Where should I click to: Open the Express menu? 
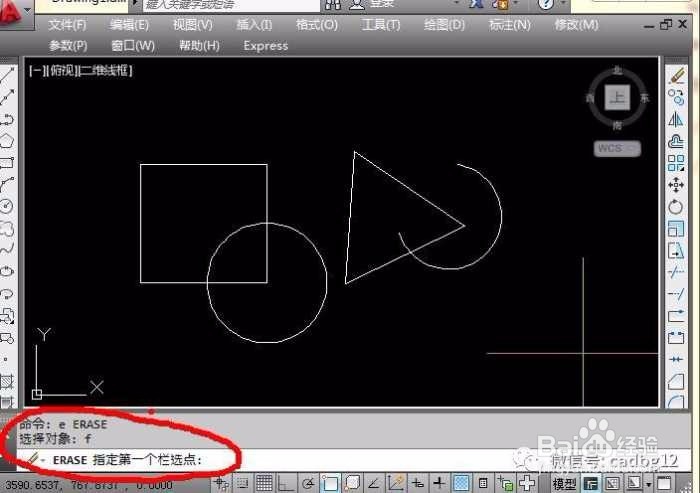[x=266, y=46]
